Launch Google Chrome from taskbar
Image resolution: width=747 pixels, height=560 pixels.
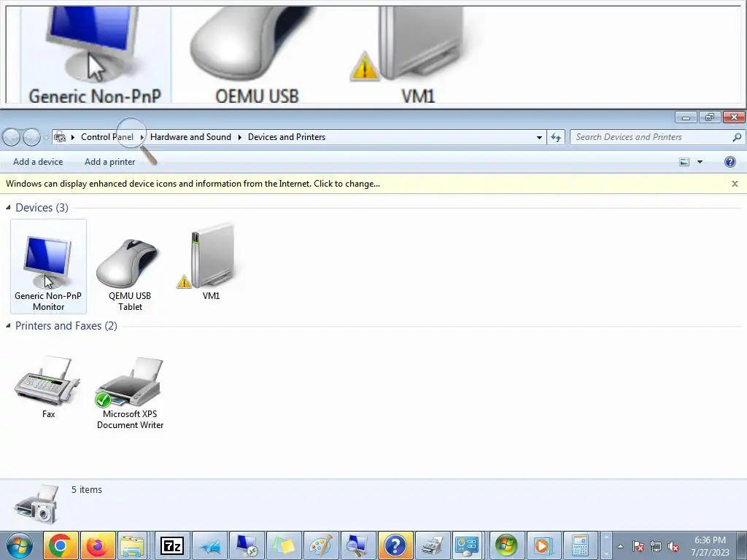point(60,545)
